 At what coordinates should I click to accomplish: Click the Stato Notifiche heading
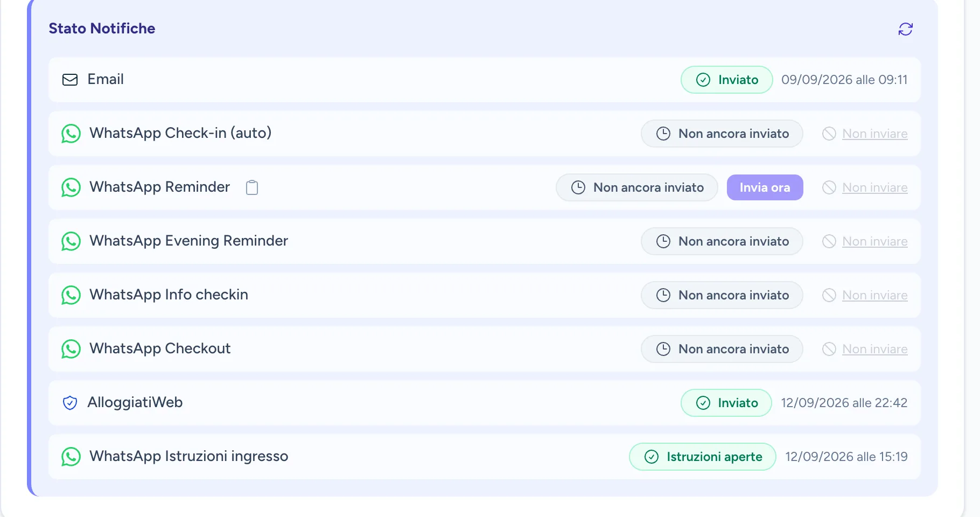point(102,29)
